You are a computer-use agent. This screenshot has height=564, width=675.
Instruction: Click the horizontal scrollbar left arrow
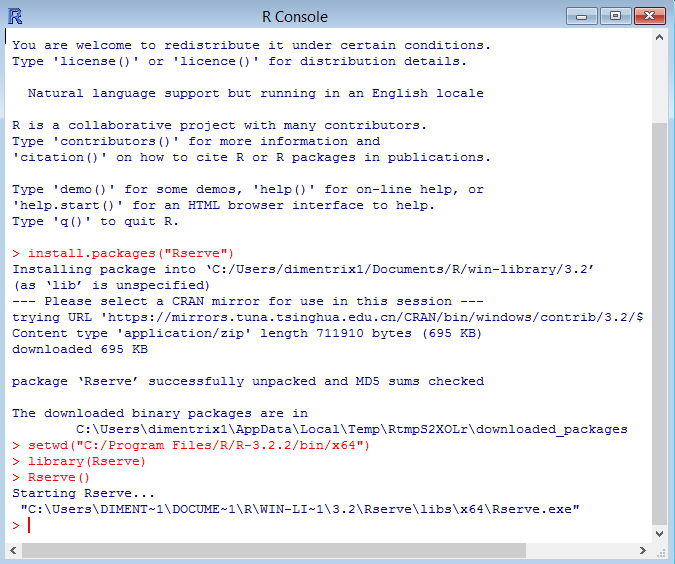tap(13, 550)
